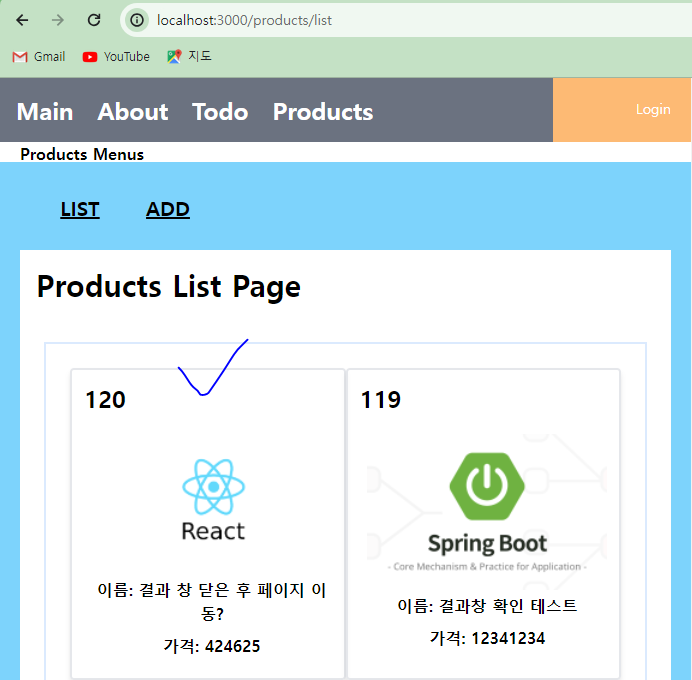The image size is (692, 680).
Task: Open the Todo menu item
Action: tap(220, 112)
